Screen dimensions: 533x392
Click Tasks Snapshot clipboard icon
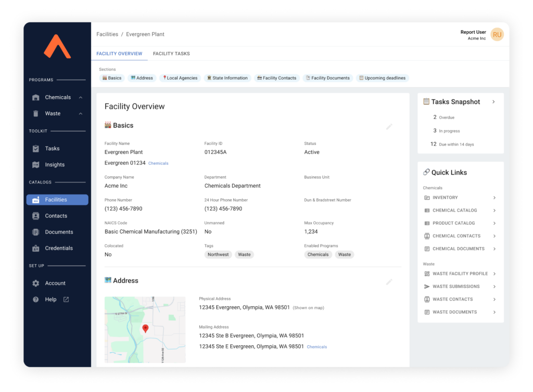point(426,101)
